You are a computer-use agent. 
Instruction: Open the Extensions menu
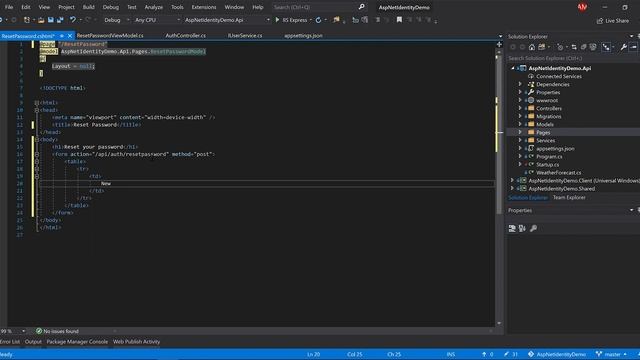(x=204, y=7)
